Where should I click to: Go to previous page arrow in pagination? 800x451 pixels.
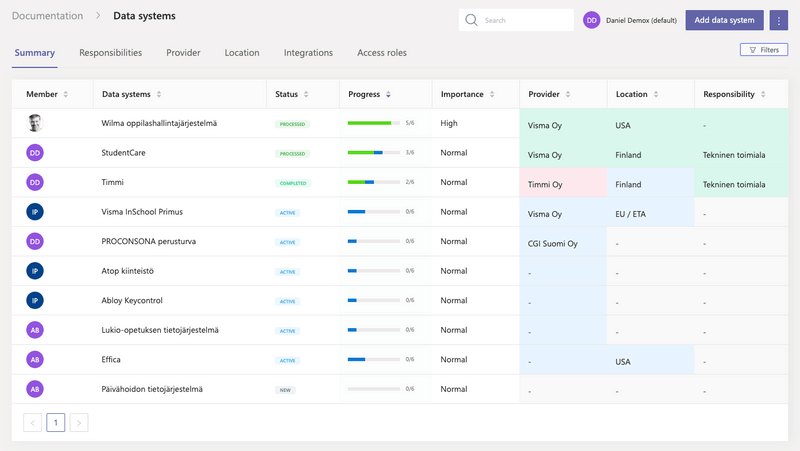32,423
